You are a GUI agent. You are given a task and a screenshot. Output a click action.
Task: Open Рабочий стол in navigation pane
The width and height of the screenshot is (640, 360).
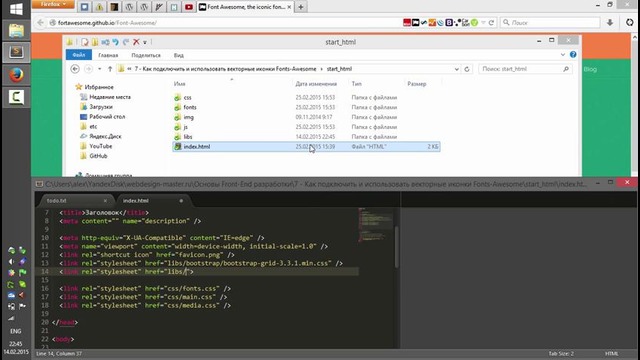(x=107, y=117)
